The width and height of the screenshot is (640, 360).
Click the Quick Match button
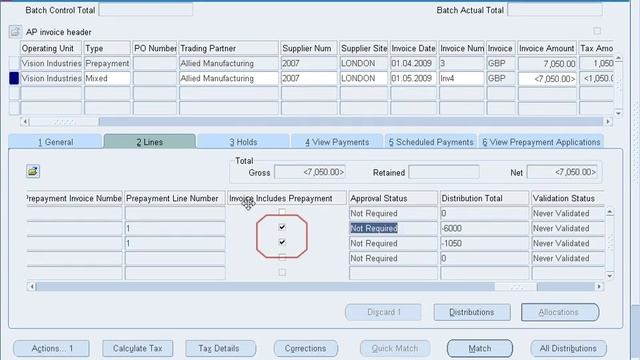pyautogui.click(x=395, y=349)
